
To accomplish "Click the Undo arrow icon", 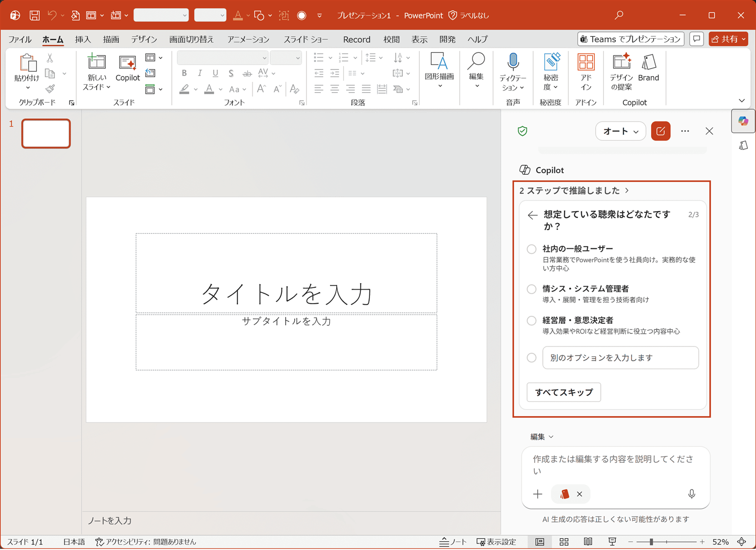I will click(x=52, y=16).
